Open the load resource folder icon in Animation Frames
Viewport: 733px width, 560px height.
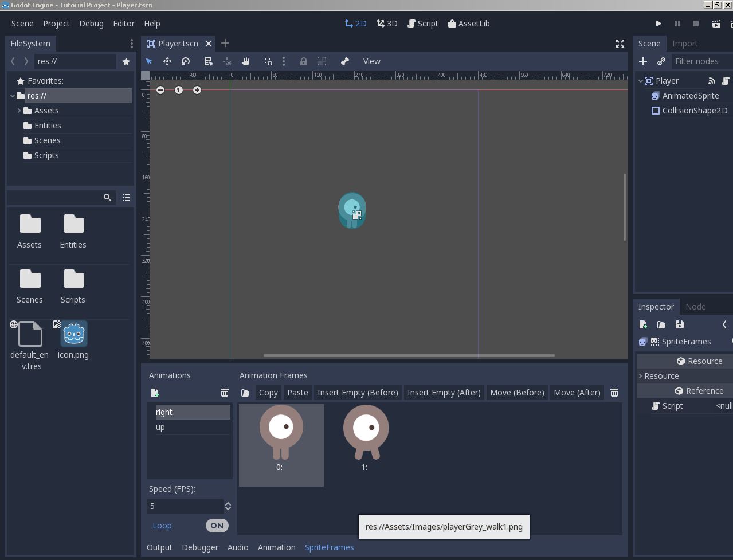click(x=245, y=393)
